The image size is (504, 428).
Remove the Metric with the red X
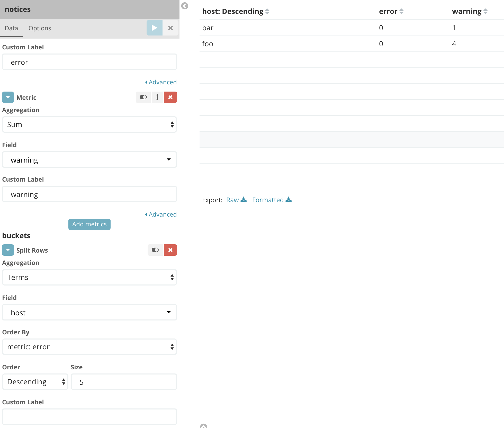[170, 97]
